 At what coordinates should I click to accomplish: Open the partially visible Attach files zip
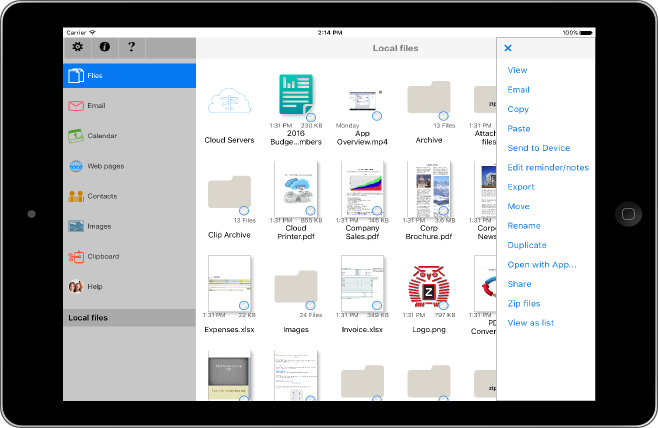(485, 100)
